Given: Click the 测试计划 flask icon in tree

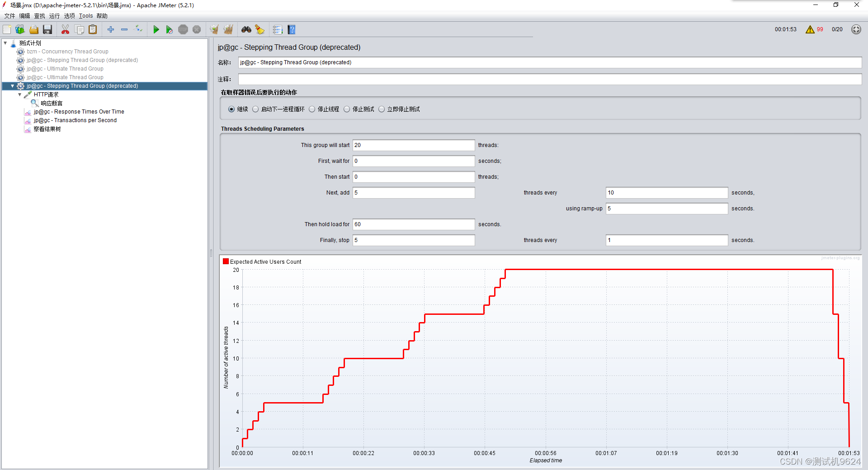Looking at the screenshot, I should pyautogui.click(x=14, y=43).
